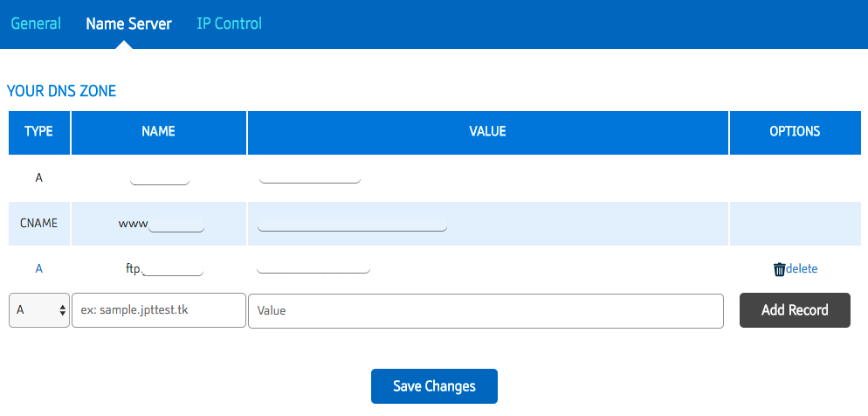Click the ftp record value field

tap(313, 268)
